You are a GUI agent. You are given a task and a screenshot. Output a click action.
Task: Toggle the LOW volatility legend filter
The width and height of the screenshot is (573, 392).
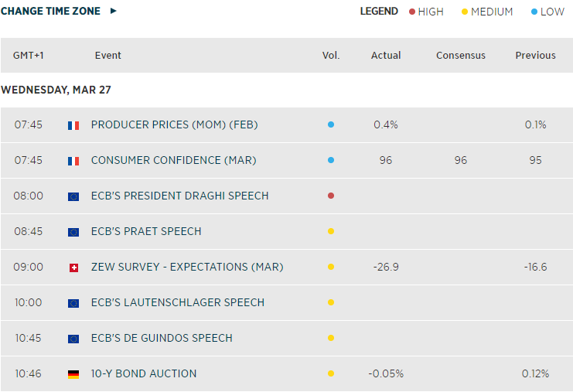(x=547, y=12)
